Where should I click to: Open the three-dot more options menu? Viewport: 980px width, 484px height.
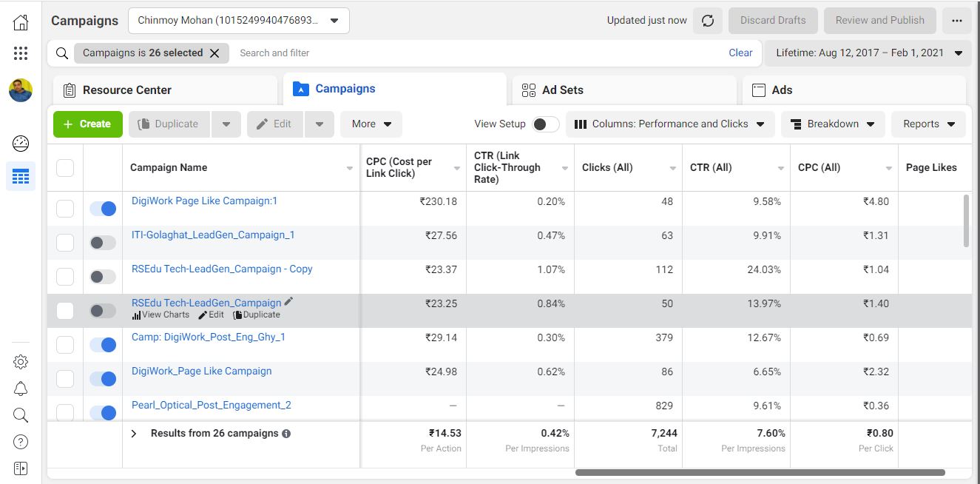point(957,21)
